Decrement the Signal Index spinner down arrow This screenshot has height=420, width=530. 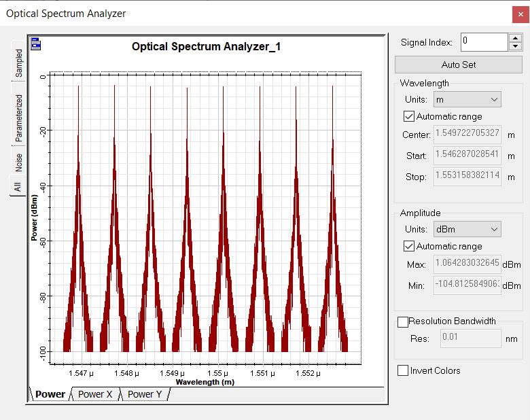click(515, 46)
